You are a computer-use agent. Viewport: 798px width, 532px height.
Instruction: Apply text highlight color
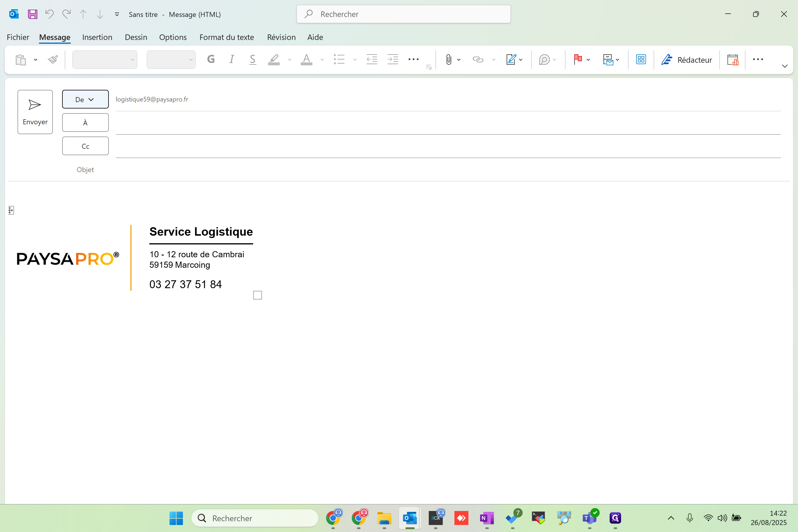tap(274, 60)
